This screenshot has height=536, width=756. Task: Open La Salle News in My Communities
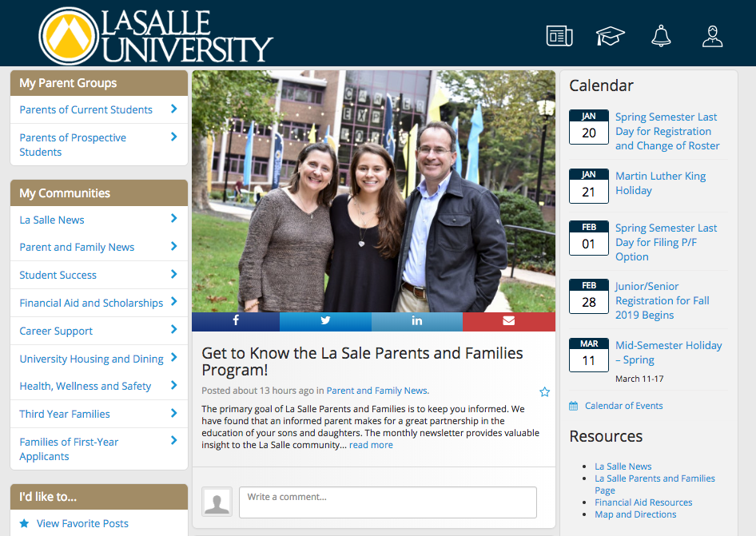tap(52, 220)
